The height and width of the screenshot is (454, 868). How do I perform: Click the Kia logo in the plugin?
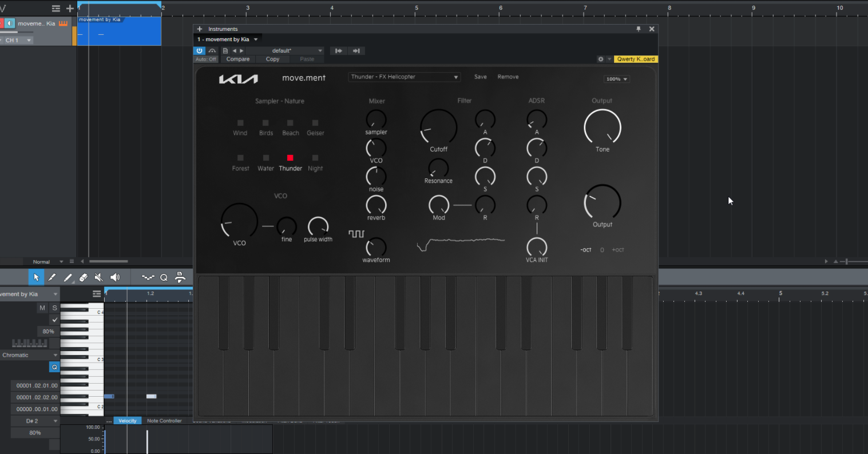tap(239, 79)
